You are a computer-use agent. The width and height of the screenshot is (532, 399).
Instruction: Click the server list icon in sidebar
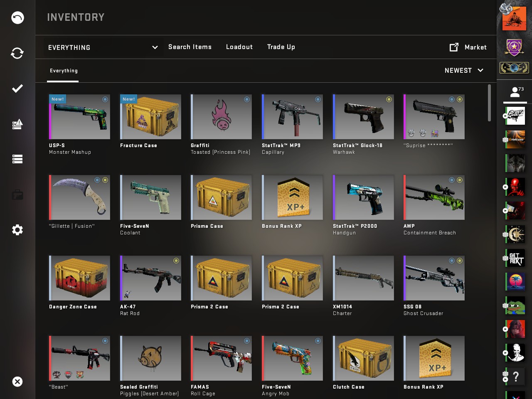(17, 159)
